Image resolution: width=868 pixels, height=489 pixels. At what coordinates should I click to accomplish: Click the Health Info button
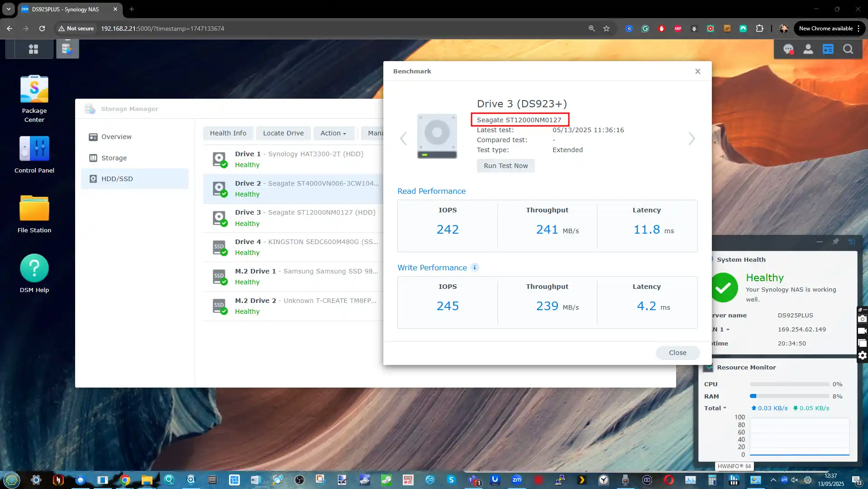[228, 133]
